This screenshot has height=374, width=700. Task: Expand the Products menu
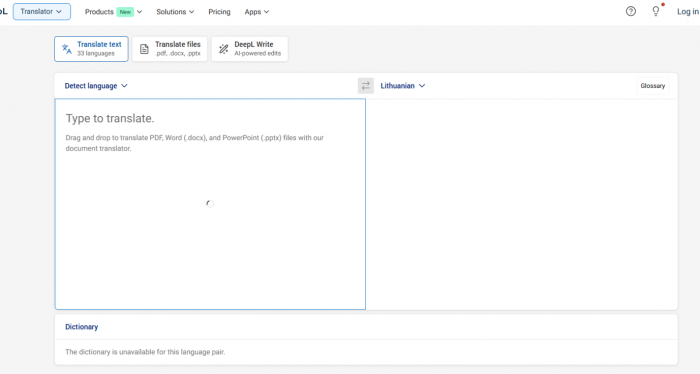[113, 12]
